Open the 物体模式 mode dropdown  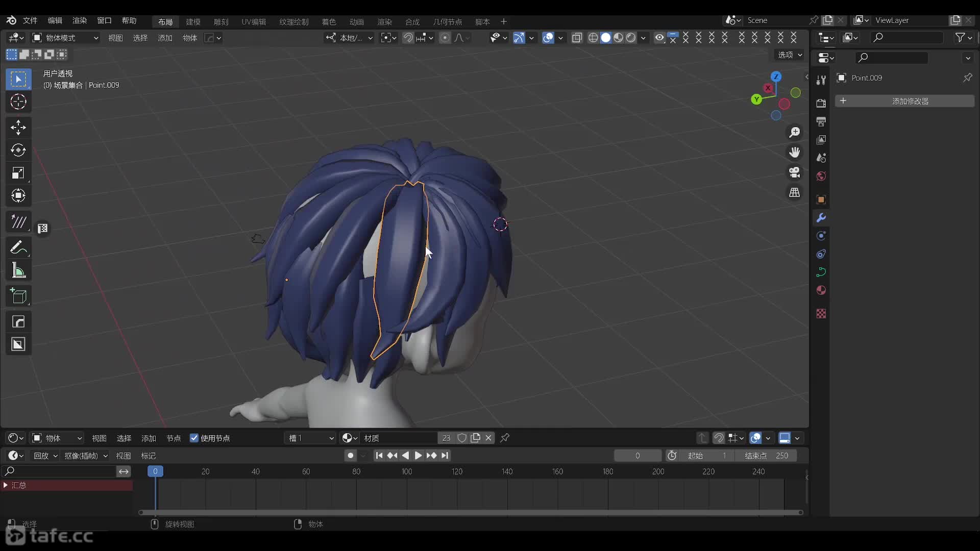coord(65,38)
